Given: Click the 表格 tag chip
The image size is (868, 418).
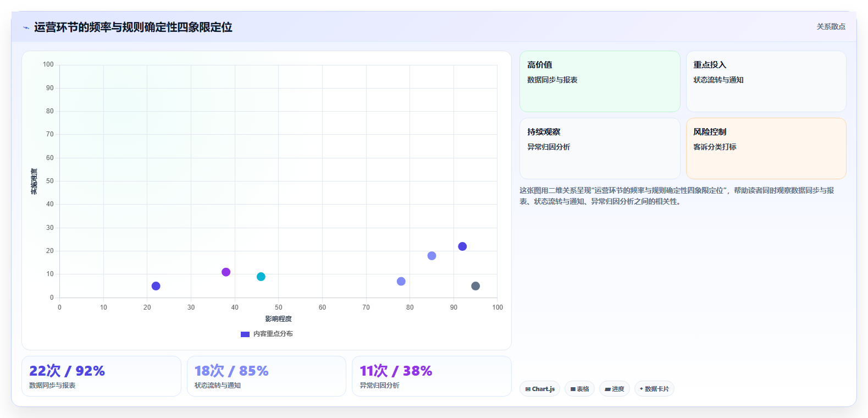Looking at the screenshot, I should point(579,389).
